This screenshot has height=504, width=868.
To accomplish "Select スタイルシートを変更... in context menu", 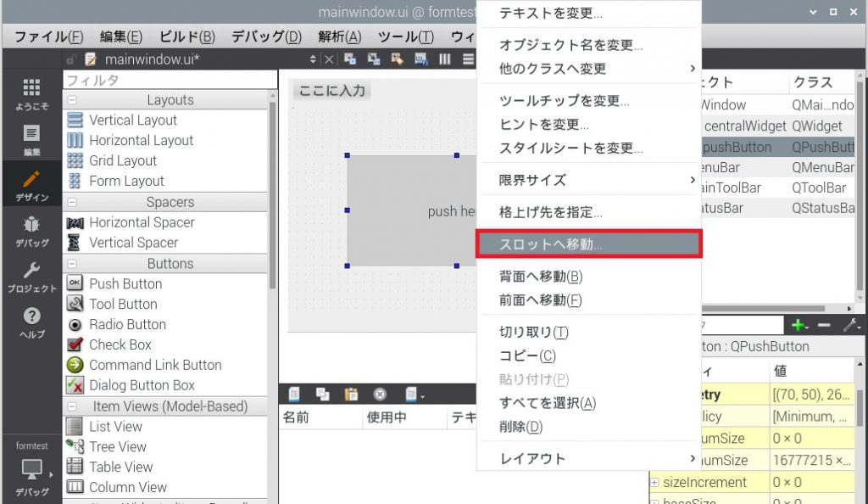I will point(570,148).
